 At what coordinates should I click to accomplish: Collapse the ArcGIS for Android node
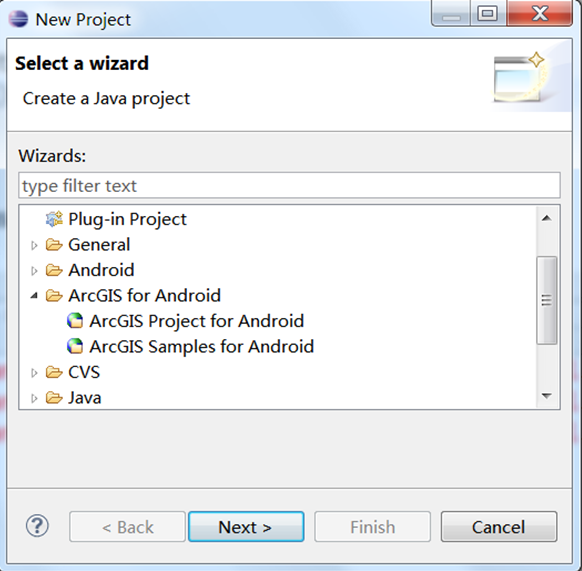click(x=34, y=296)
